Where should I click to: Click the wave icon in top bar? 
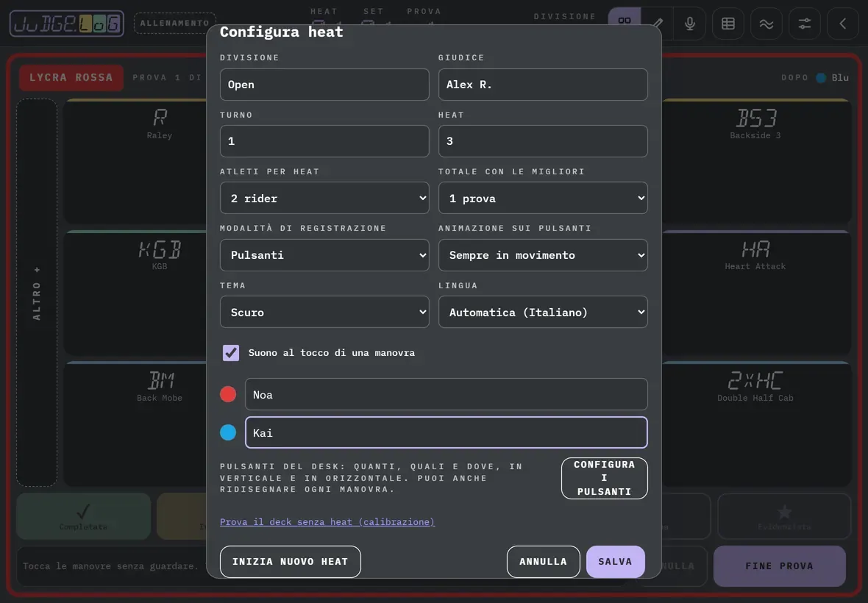pos(766,24)
